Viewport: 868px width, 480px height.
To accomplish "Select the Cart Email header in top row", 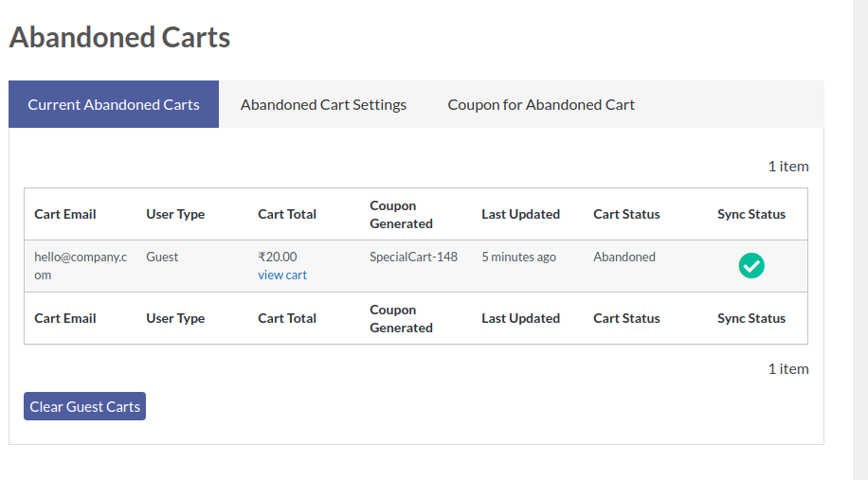I will [65, 214].
